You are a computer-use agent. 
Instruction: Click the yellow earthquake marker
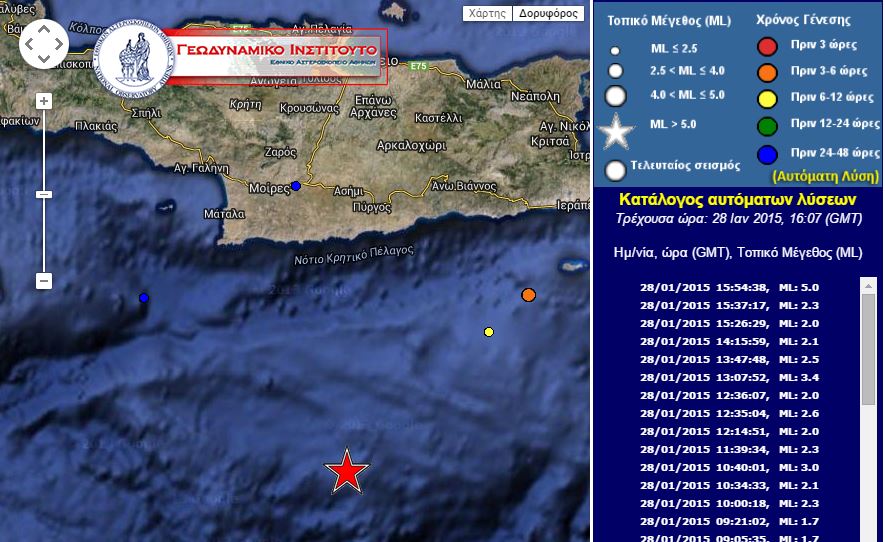pos(489,332)
